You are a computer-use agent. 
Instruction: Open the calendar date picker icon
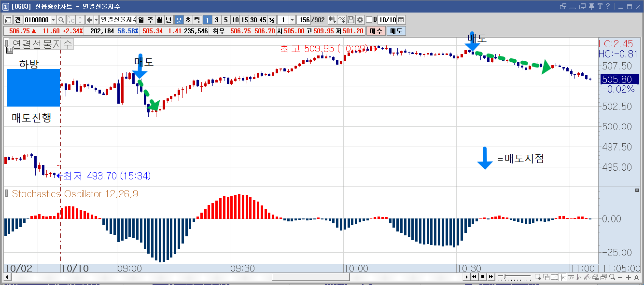(x=401, y=20)
